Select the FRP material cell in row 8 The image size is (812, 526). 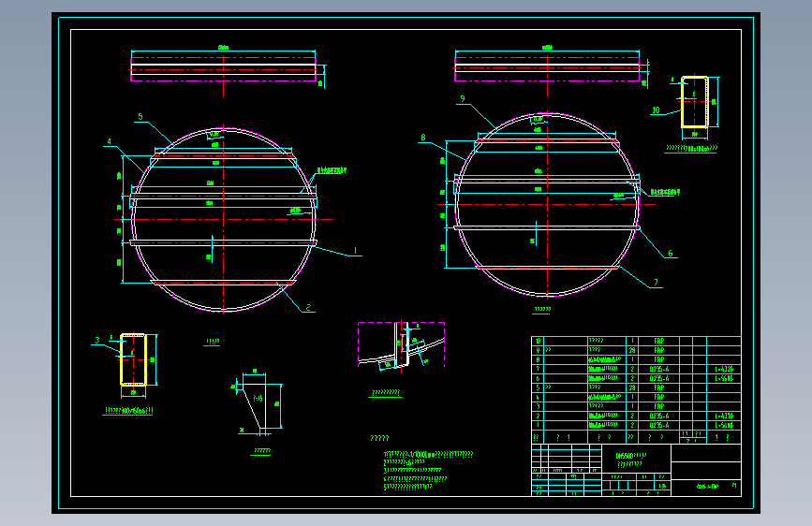pos(658,359)
